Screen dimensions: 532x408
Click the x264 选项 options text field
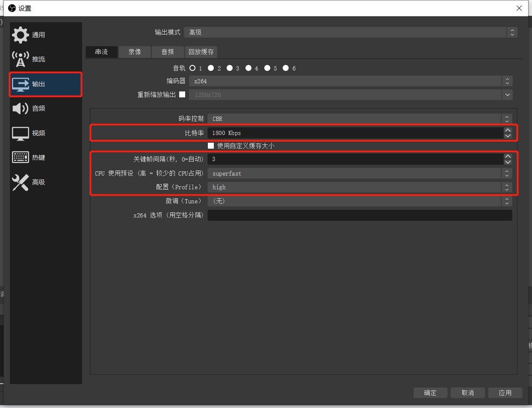click(x=360, y=215)
